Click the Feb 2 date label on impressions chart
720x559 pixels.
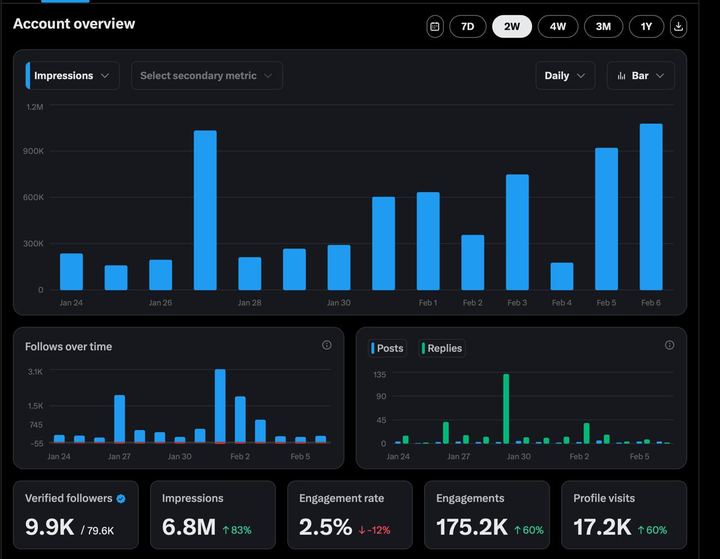[x=472, y=303]
